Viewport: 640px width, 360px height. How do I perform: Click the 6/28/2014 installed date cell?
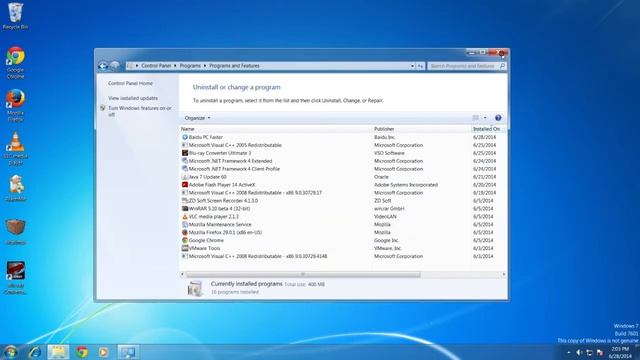pyautogui.click(x=484, y=137)
